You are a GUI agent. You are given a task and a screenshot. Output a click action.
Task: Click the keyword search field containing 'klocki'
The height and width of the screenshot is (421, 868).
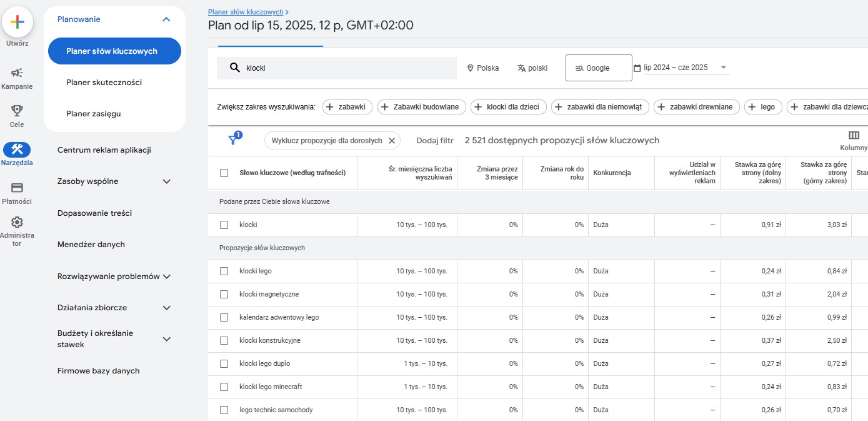(337, 68)
